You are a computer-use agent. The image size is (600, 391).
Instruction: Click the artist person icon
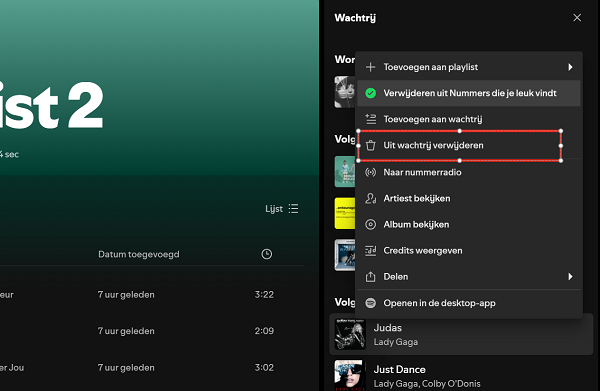pyautogui.click(x=370, y=198)
